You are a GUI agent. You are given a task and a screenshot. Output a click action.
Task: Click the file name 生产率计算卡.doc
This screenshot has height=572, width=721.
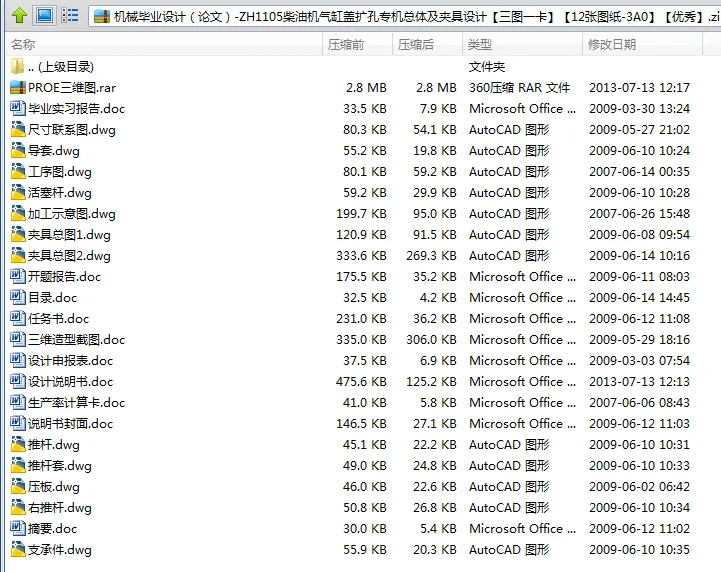(x=76, y=403)
